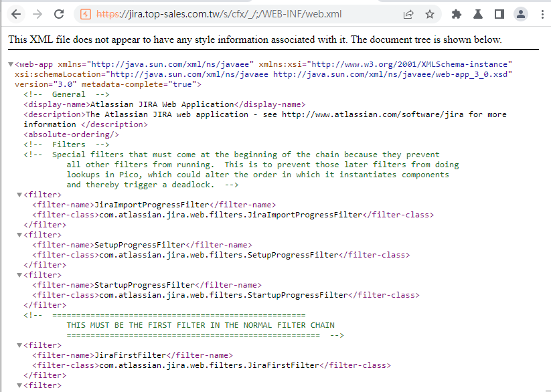Open the Chrome Labs flask icon
Screen dimensions: 551x392
pyautogui.click(x=477, y=15)
